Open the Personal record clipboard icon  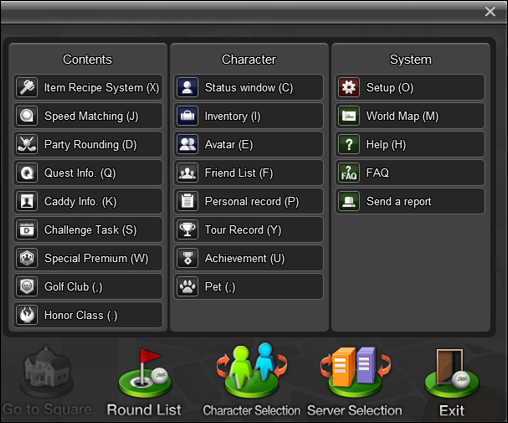coord(188,201)
